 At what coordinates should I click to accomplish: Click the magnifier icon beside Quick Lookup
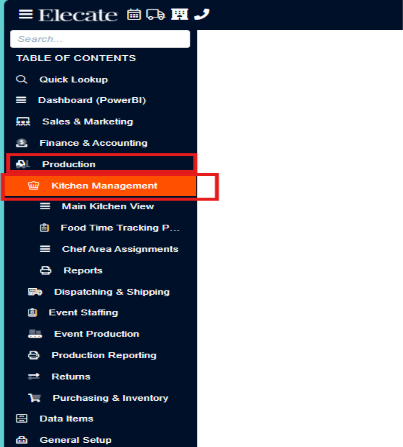pos(22,79)
